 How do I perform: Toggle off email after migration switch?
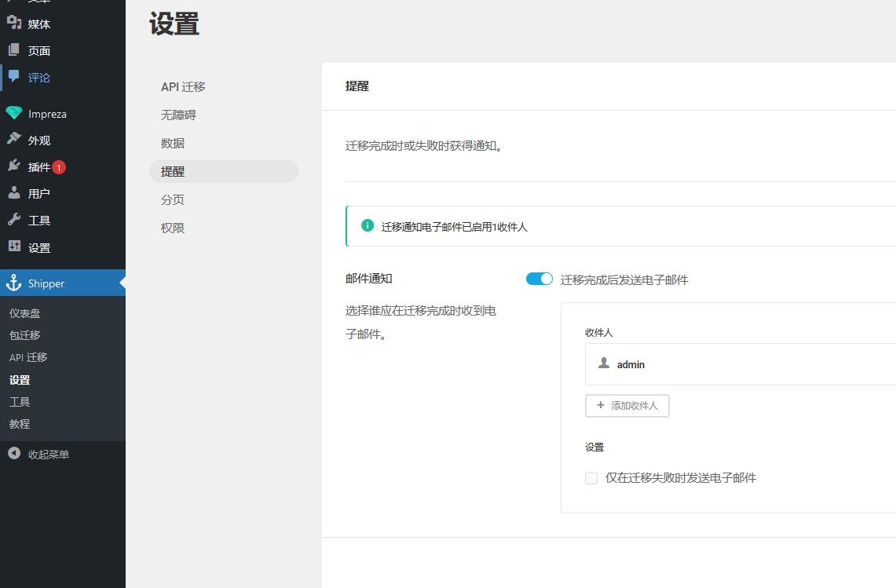[539, 279]
